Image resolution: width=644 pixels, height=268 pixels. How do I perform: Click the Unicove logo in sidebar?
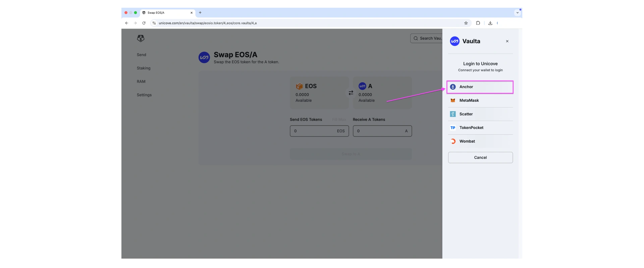point(141,38)
